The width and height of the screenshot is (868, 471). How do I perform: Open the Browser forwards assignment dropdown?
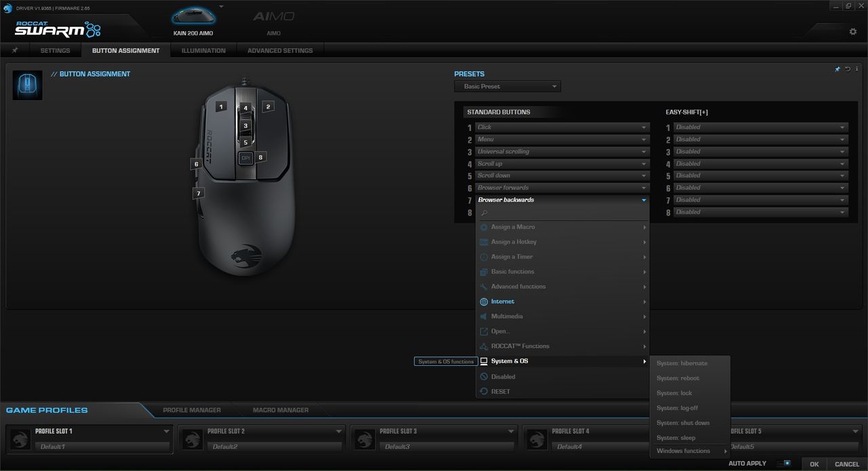562,188
